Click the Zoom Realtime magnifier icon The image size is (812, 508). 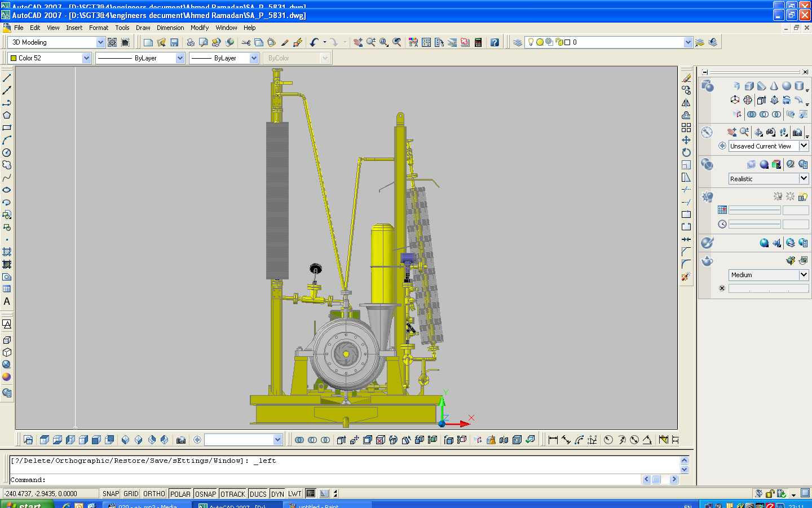click(371, 42)
